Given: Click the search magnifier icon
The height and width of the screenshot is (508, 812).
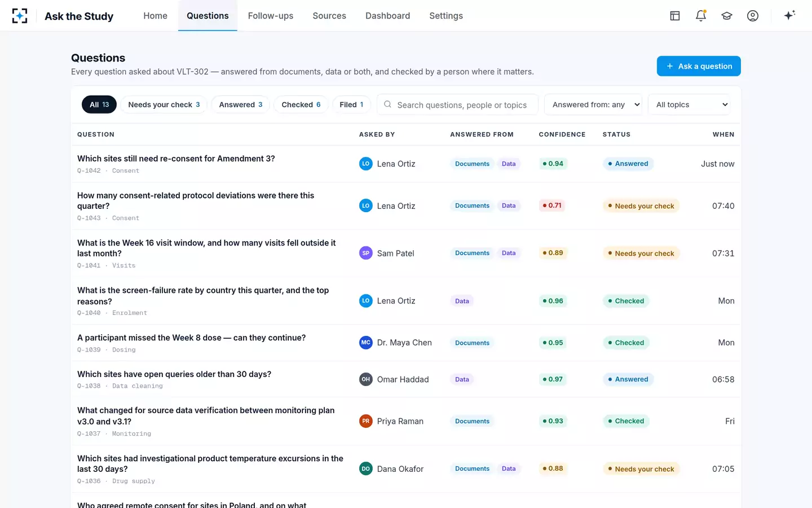Looking at the screenshot, I should click(387, 104).
